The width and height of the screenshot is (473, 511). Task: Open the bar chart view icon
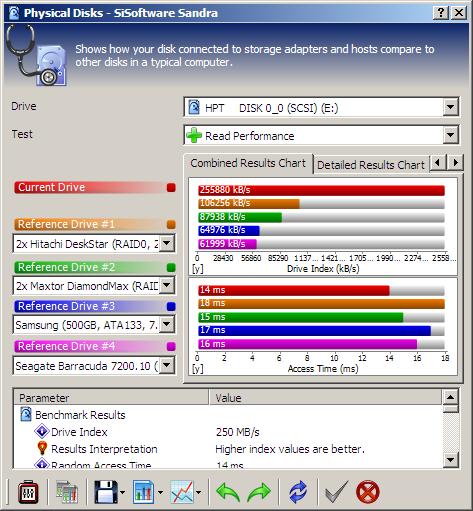coord(144,492)
